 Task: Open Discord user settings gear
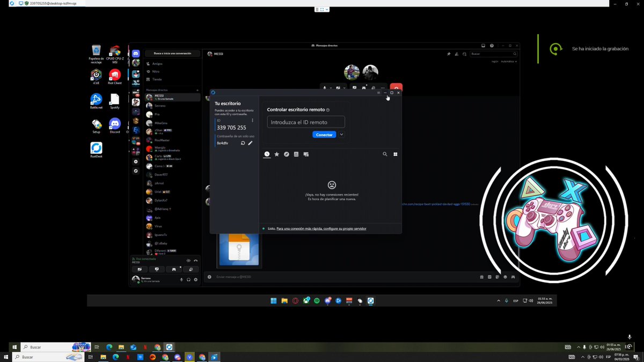coord(195,279)
